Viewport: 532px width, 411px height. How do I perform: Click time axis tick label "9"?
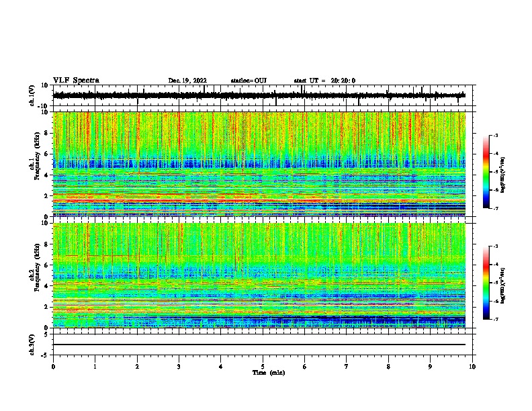click(430, 367)
